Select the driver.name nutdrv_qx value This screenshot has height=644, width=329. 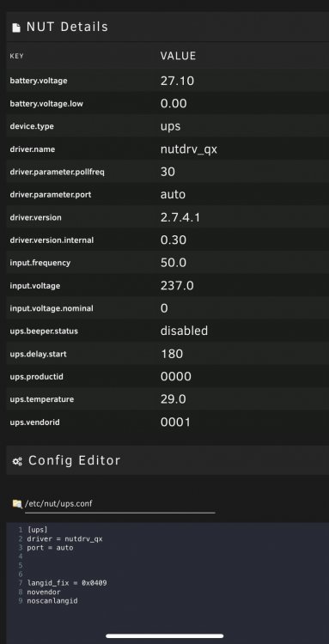click(x=188, y=149)
